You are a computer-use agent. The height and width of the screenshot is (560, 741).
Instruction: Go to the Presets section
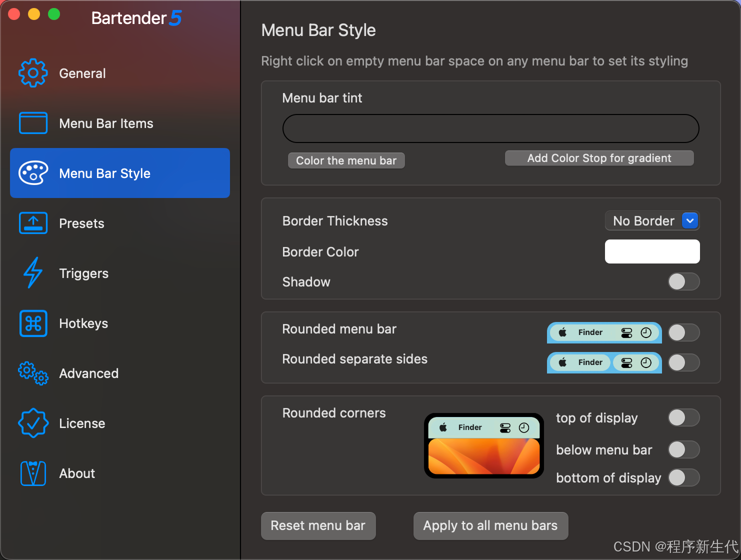(120, 223)
